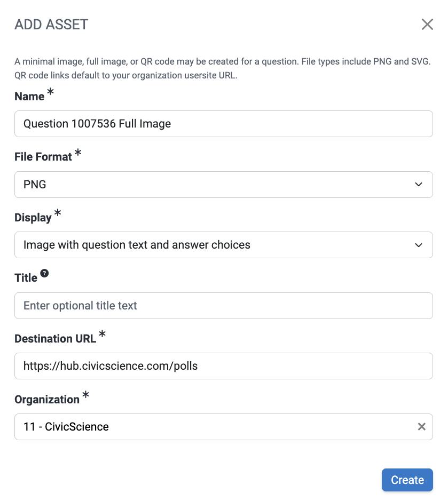The image size is (448, 501).
Task: Click the File Format label
Action: (x=43, y=157)
